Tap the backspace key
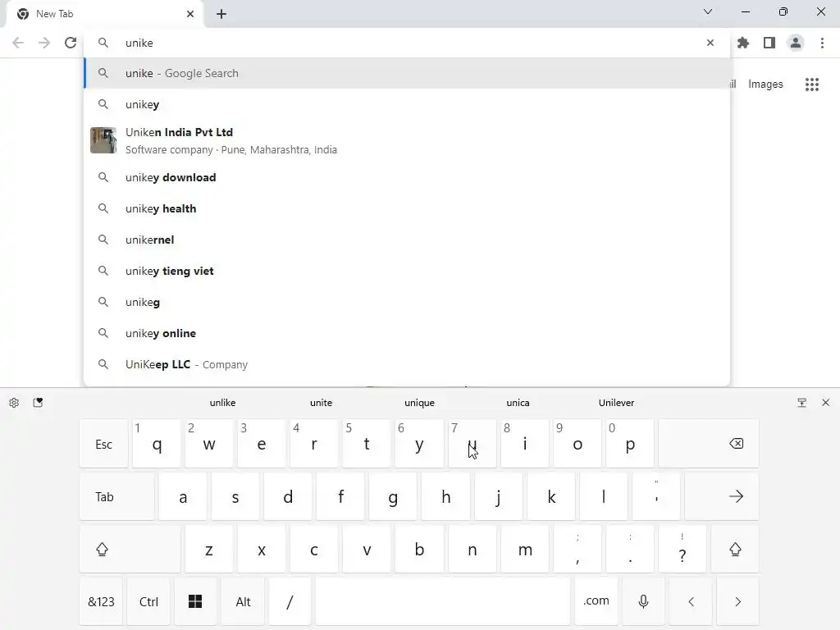Screen dimensions: 840x630 click(x=709, y=444)
